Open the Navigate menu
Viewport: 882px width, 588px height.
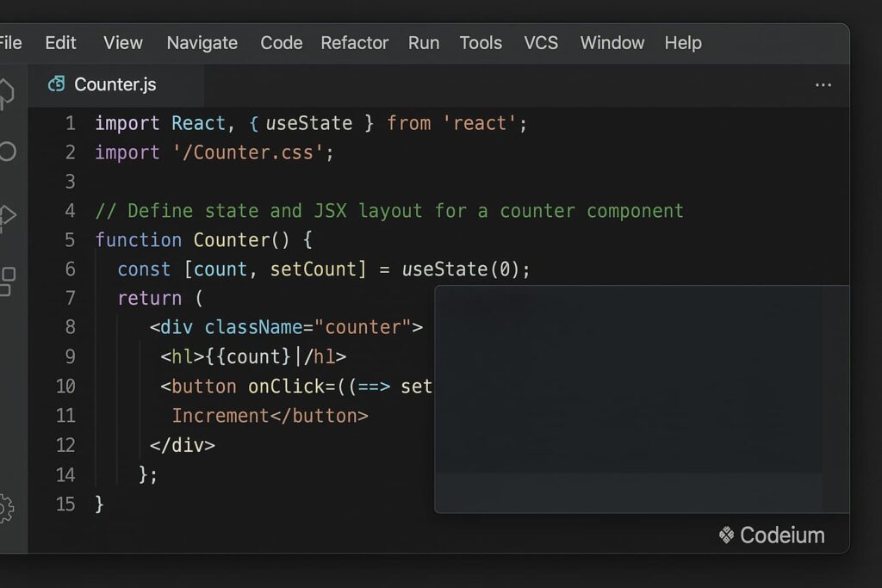(x=202, y=43)
